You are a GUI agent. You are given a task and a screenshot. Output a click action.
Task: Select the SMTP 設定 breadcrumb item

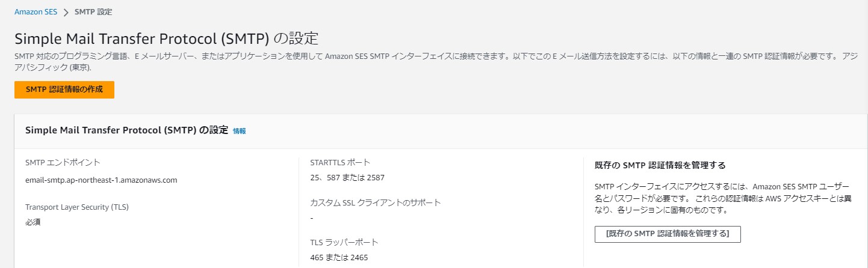[93, 11]
